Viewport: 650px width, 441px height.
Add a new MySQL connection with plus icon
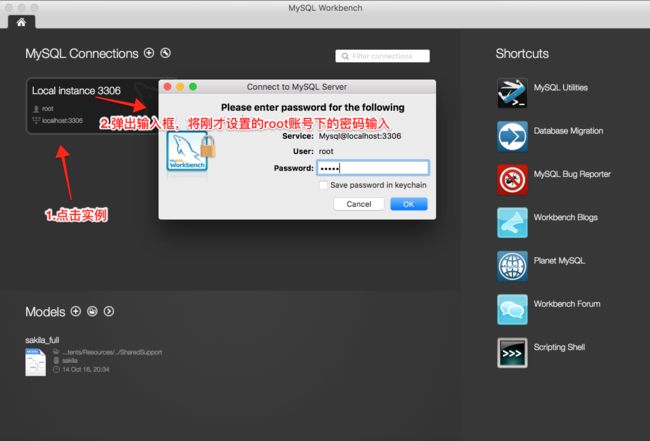point(149,53)
